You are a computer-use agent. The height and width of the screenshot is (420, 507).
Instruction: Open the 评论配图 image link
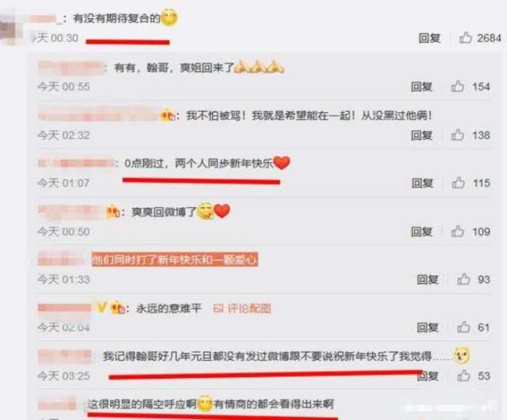[242, 308]
